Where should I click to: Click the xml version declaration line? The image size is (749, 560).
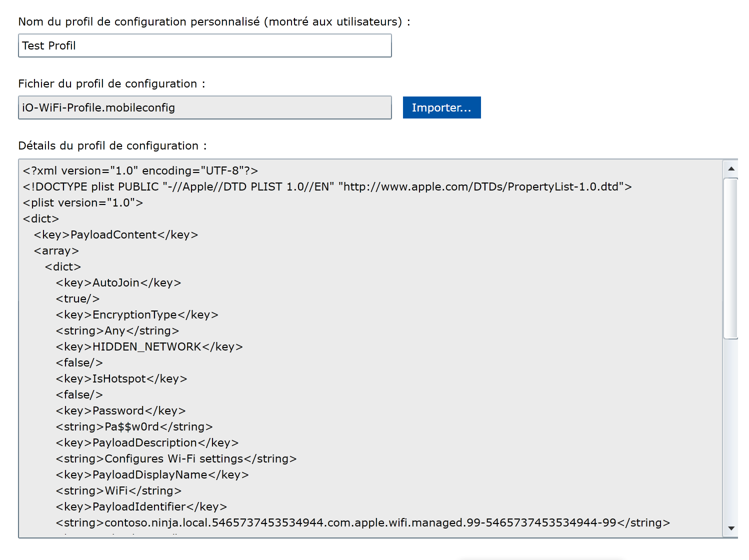[x=140, y=171]
